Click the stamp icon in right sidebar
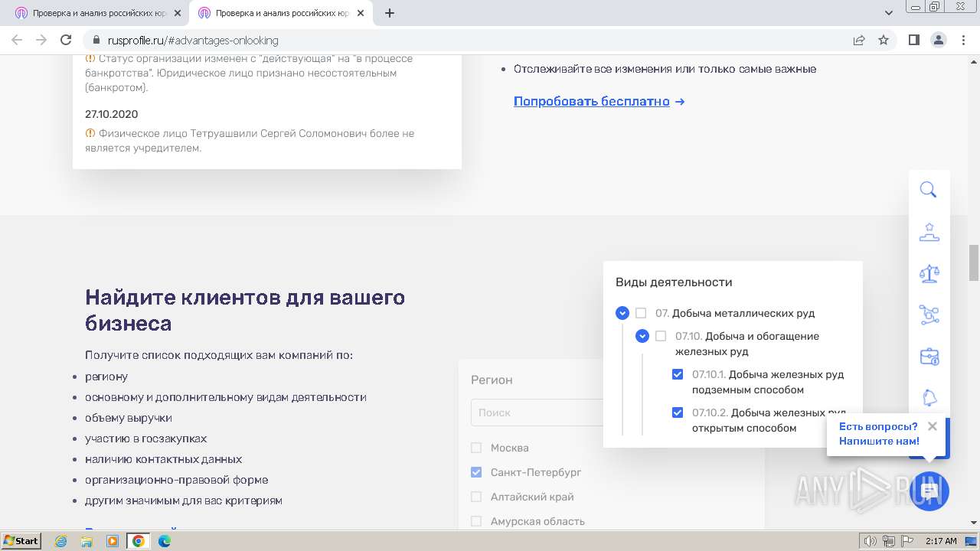The width and height of the screenshot is (980, 551). (x=929, y=232)
